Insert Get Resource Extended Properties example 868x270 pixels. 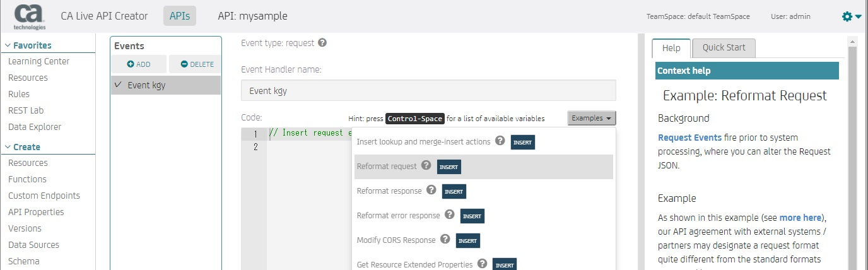(505, 264)
